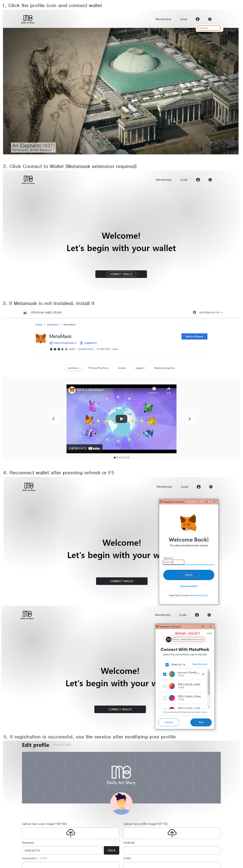Image resolution: width=243 pixels, height=868 pixels.
Task: Click the Watch later clock icon on video
Action: [x=154, y=388]
